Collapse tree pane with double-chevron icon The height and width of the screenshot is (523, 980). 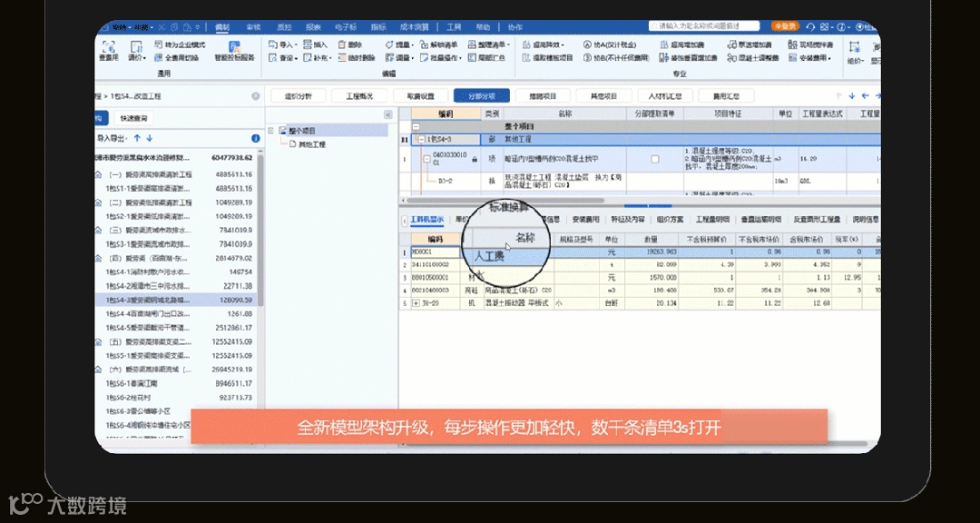[387, 114]
